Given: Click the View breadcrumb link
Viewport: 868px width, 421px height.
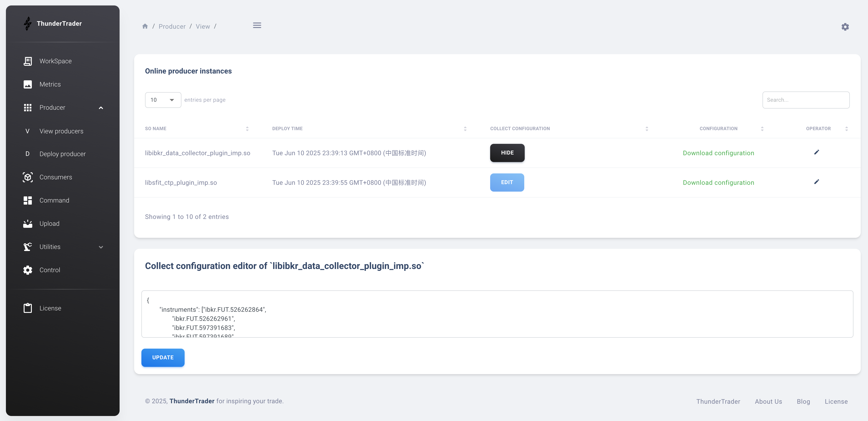Looking at the screenshot, I should [203, 26].
